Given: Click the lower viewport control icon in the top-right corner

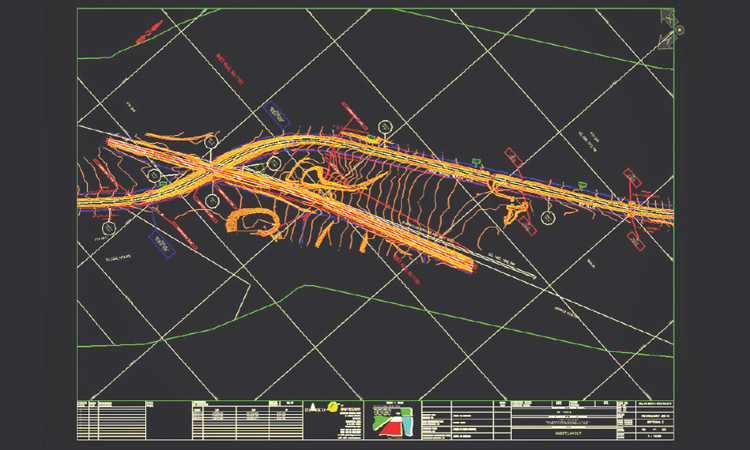Looking at the screenshot, I should click(665, 40).
